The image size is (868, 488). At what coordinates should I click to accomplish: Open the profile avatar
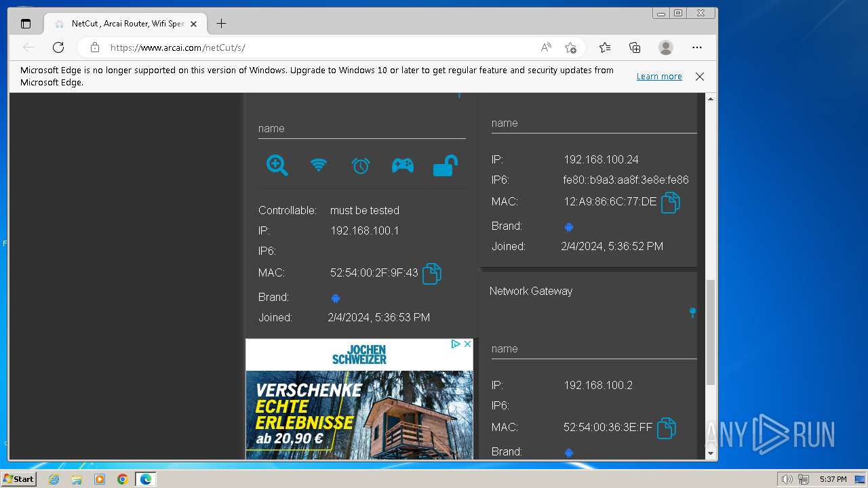(x=666, y=47)
